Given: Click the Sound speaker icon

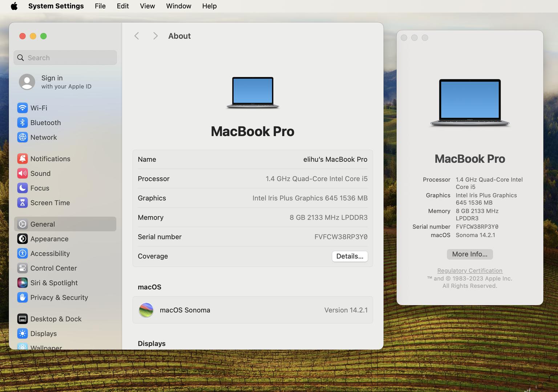Looking at the screenshot, I should pyautogui.click(x=22, y=173).
